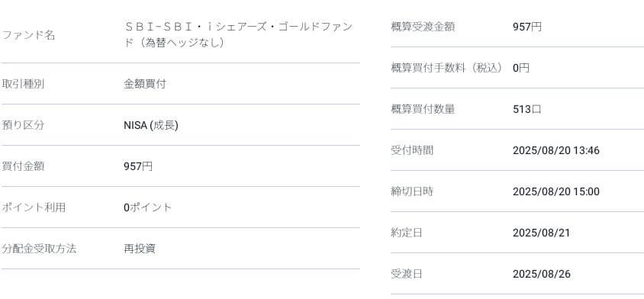Click the 受付時間 2025/08/20 13:46 value

tap(556, 150)
